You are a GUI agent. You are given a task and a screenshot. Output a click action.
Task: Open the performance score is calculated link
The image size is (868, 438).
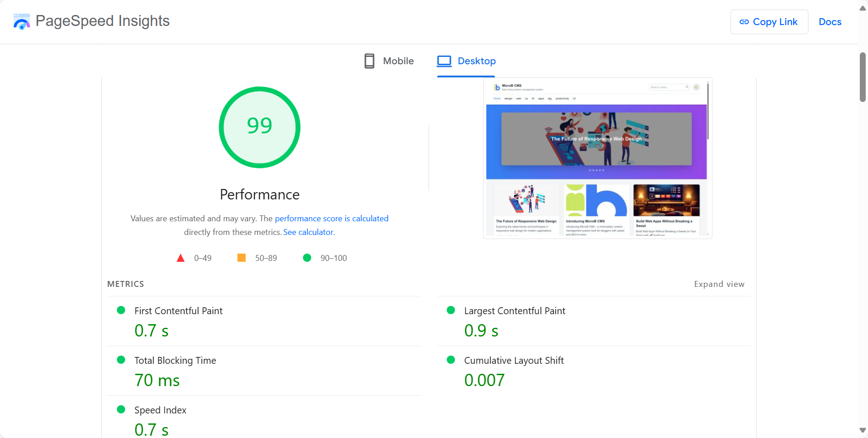331,219
